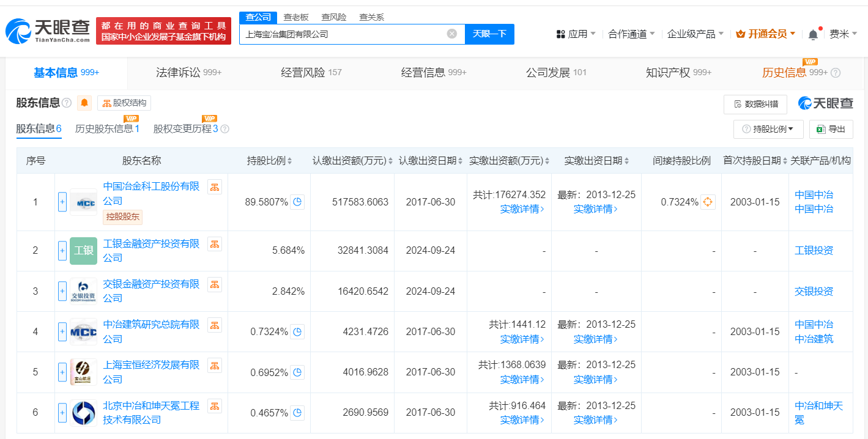Open the 合作通道 dropdown menu
Image resolution: width=868 pixels, height=439 pixels.
click(631, 34)
